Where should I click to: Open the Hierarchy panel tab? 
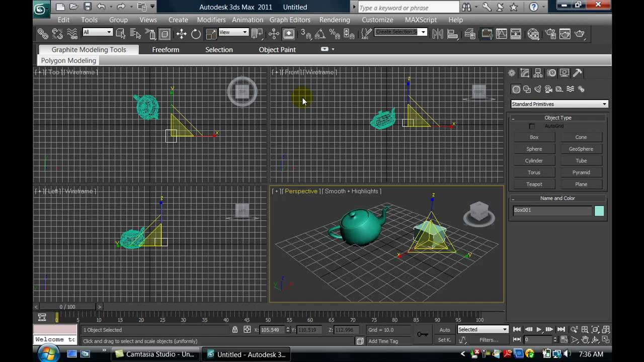coord(538,73)
